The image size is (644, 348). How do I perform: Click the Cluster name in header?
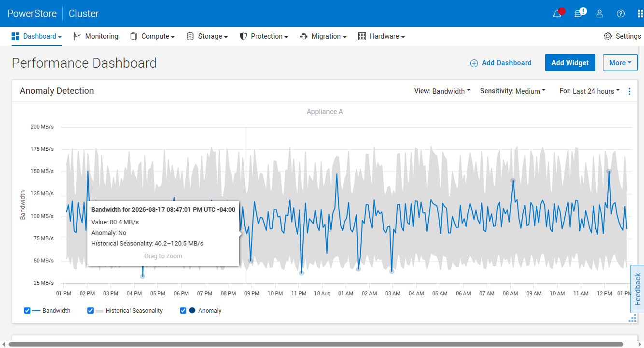[x=84, y=14]
